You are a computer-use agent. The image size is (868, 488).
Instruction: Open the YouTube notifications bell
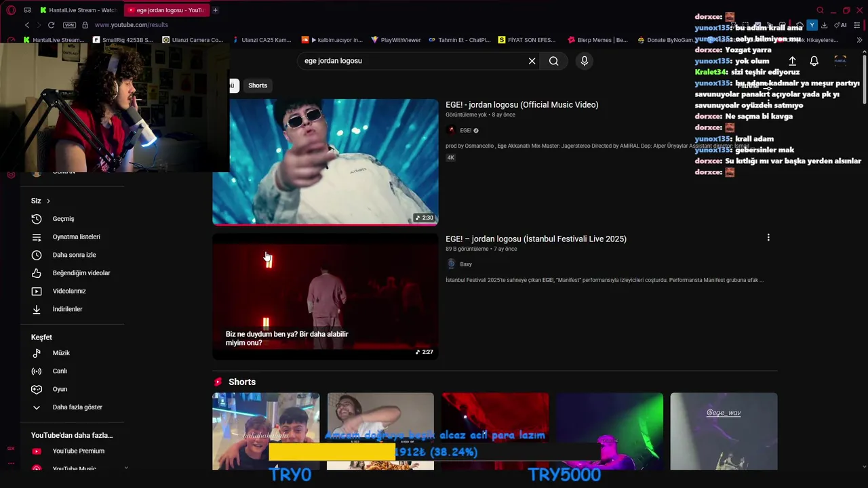click(814, 61)
